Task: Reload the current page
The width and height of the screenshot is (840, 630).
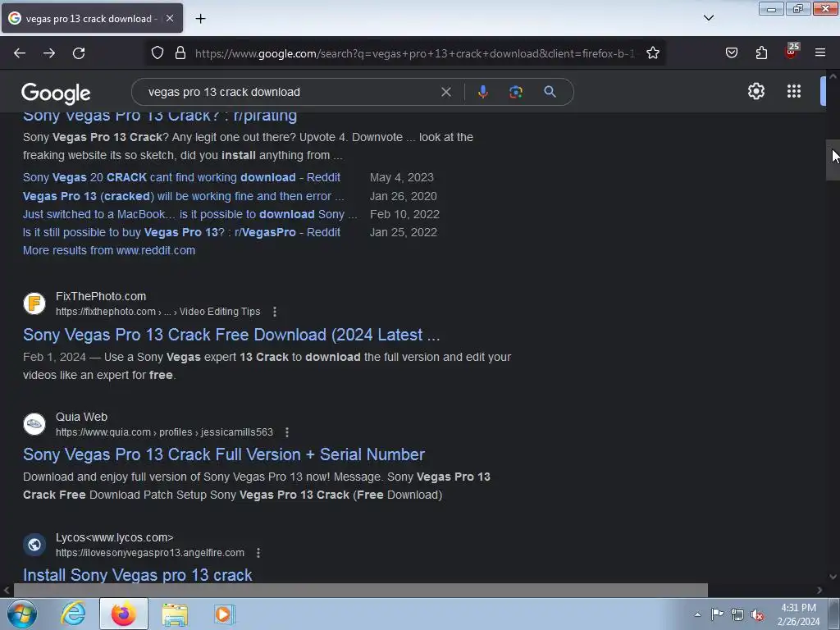Action: 79,53
